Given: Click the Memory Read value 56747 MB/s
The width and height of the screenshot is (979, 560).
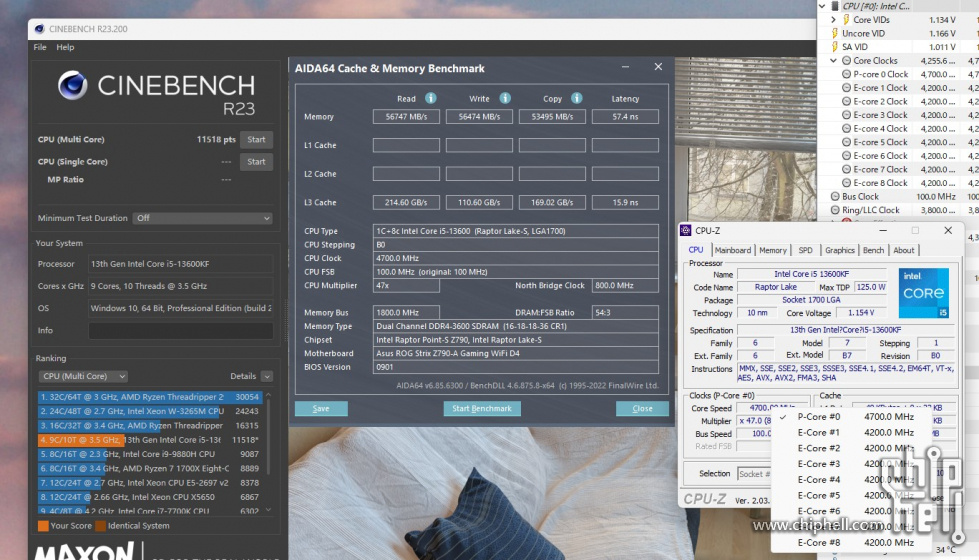Looking at the screenshot, I should pos(406,117).
